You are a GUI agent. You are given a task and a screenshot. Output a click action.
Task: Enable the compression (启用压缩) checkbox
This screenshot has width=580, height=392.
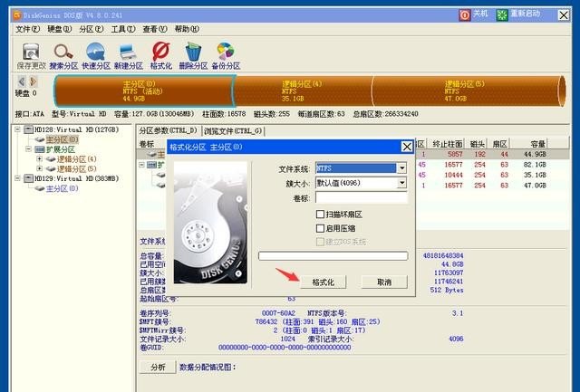click(320, 228)
